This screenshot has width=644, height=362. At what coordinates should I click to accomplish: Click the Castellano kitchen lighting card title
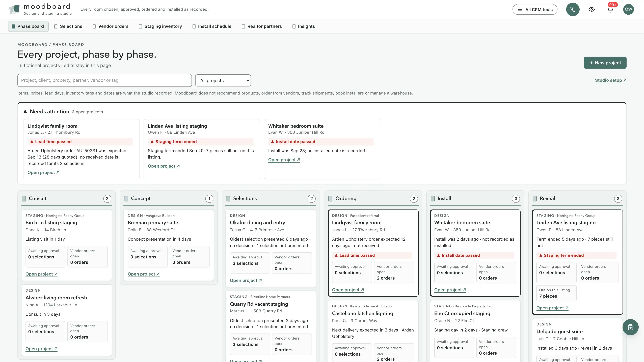pyautogui.click(x=362, y=313)
